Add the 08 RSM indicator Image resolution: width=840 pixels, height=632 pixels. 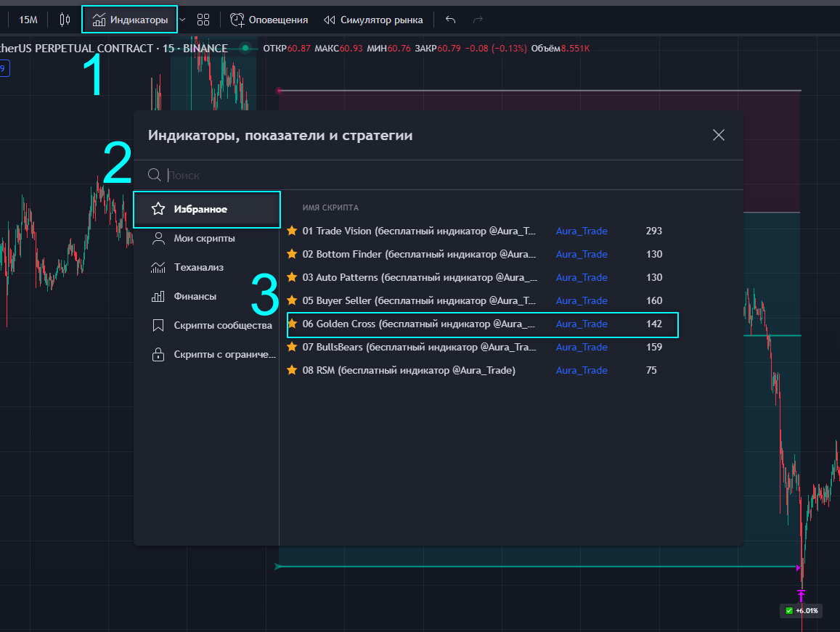[x=409, y=370]
